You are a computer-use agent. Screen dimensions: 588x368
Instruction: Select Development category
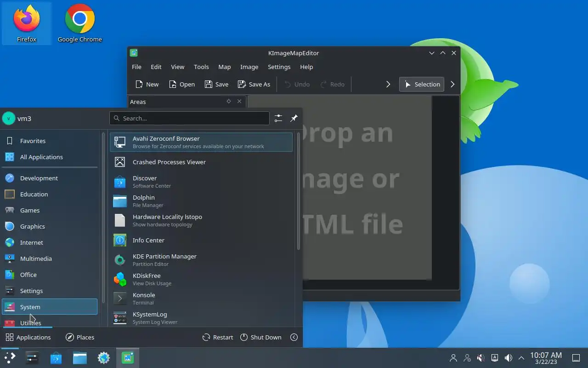50,178
